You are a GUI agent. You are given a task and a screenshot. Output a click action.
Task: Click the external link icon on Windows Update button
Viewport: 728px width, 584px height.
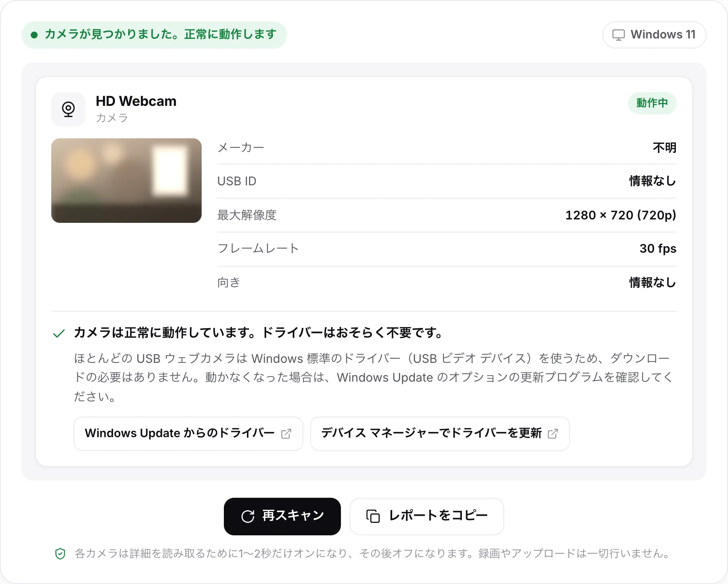[286, 434]
